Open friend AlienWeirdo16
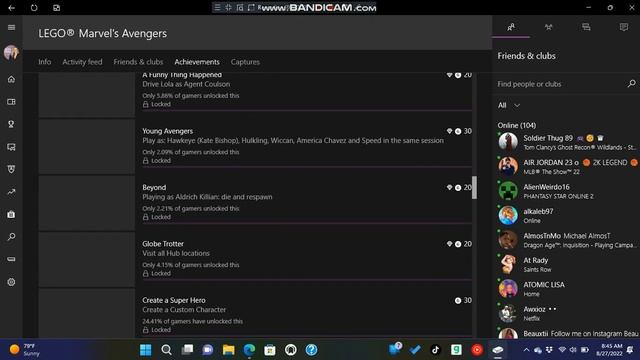 point(566,191)
